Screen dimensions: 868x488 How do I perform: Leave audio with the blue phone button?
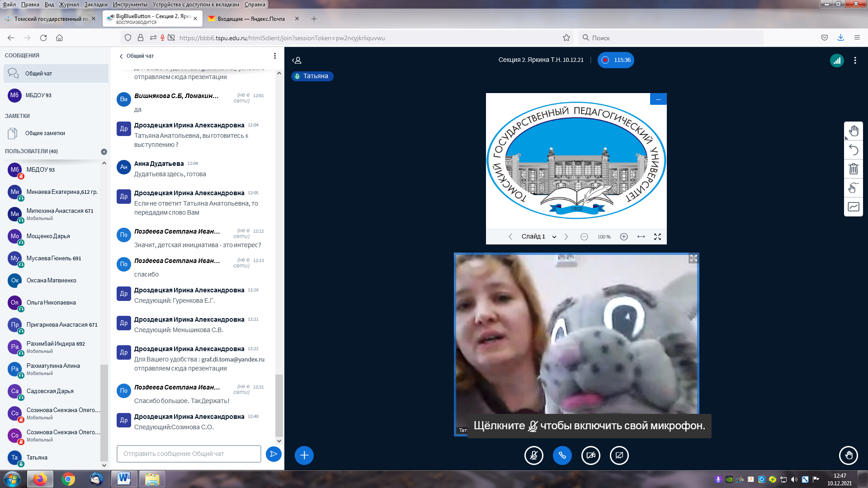click(x=562, y=455)
